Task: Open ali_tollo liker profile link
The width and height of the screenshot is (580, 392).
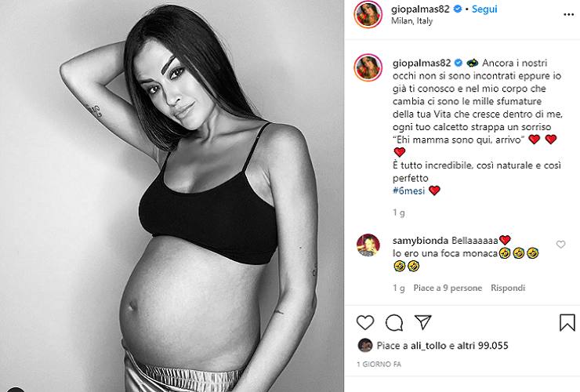Action: 428,346
